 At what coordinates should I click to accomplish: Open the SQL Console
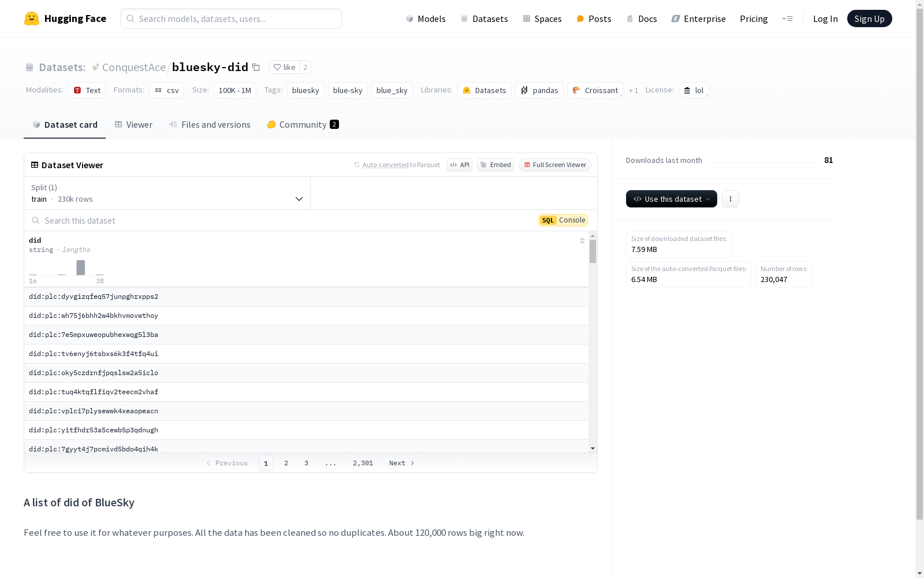coord(563,220)
